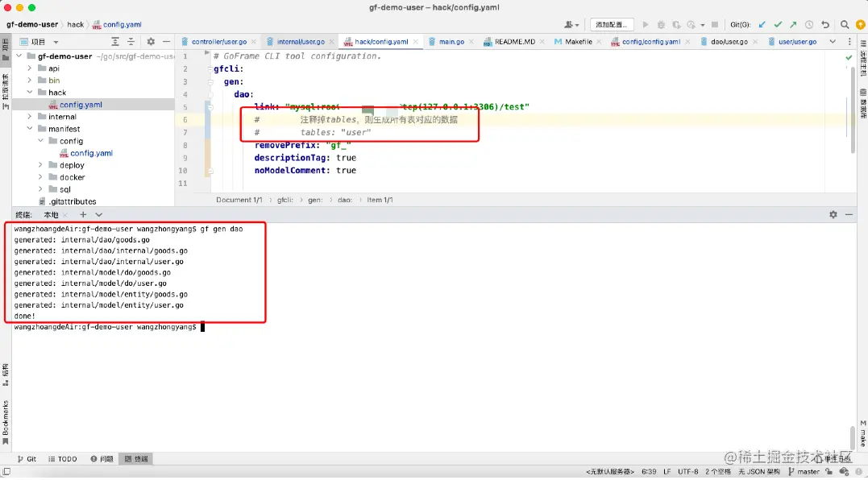Open run profiler dropdown arrow

[x=703, y=24]
